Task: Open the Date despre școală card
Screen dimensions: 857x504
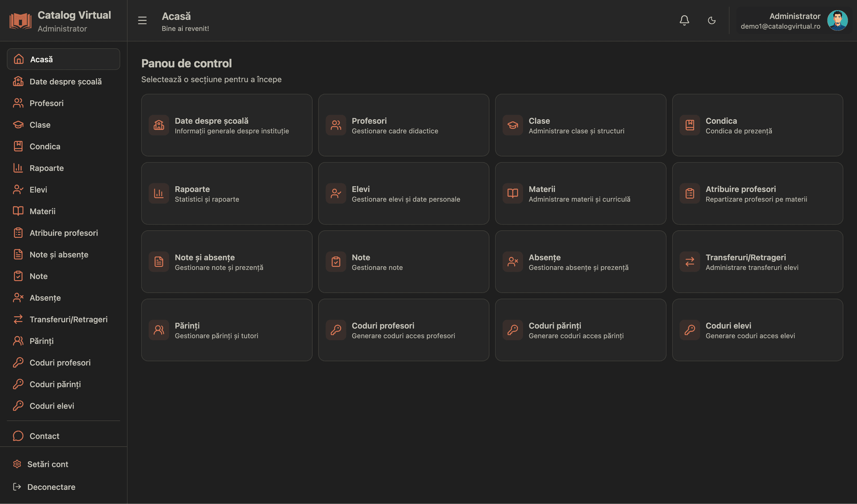Action: [227, 125]
